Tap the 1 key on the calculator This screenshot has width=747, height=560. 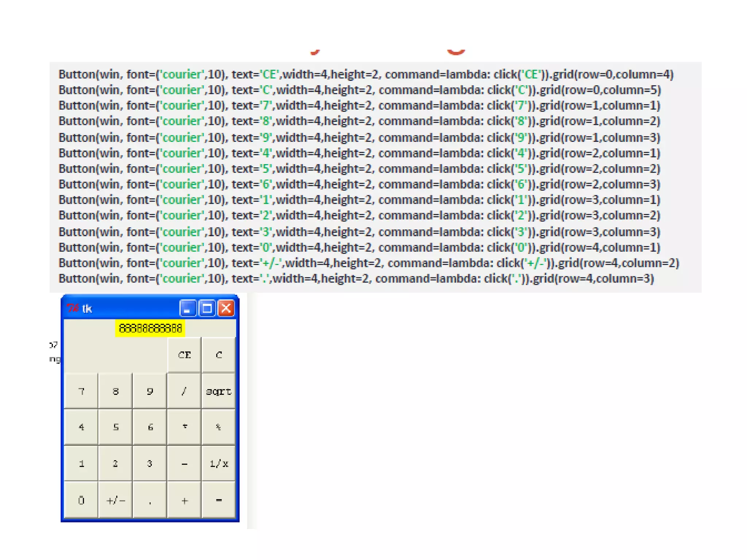81,463
